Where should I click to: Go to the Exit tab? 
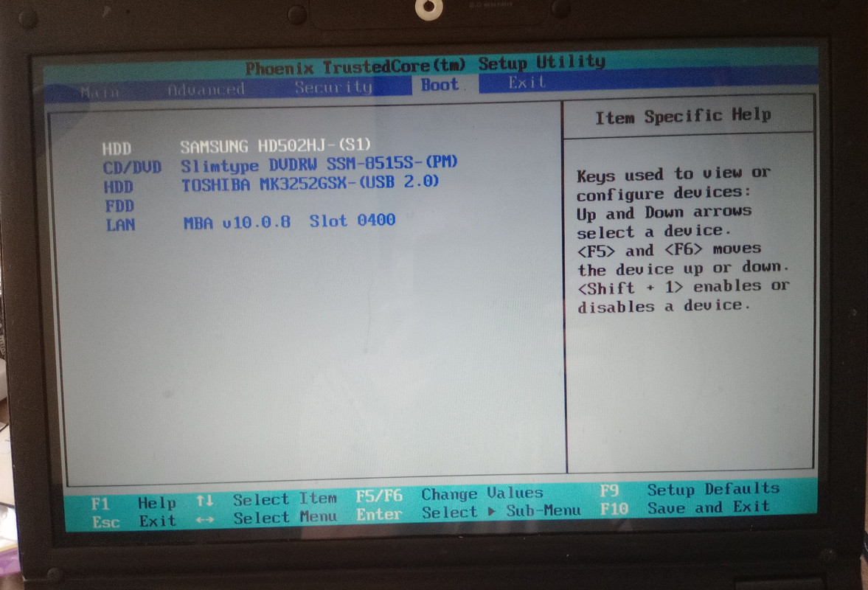(527, 83)
